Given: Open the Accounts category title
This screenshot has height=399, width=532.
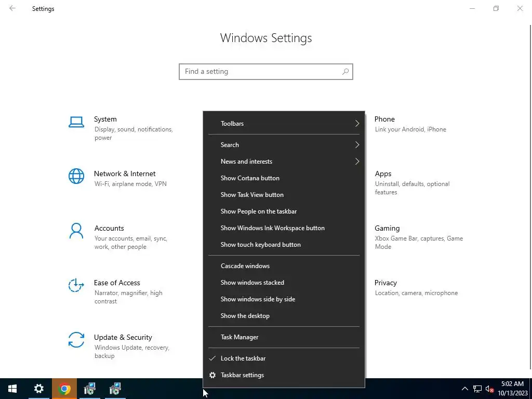Looking at the screenshot, I should [x=109, y=229].
